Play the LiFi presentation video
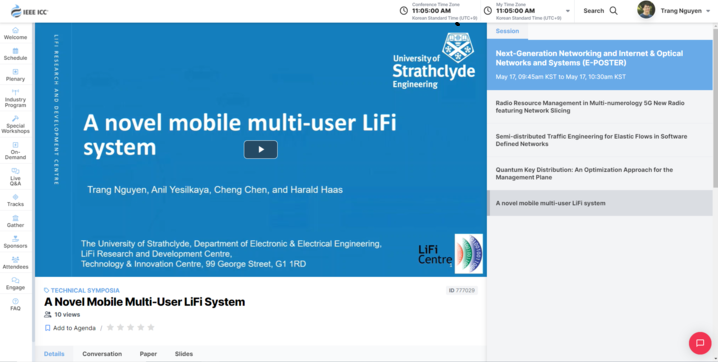718x362 pixels. [261, 149]
